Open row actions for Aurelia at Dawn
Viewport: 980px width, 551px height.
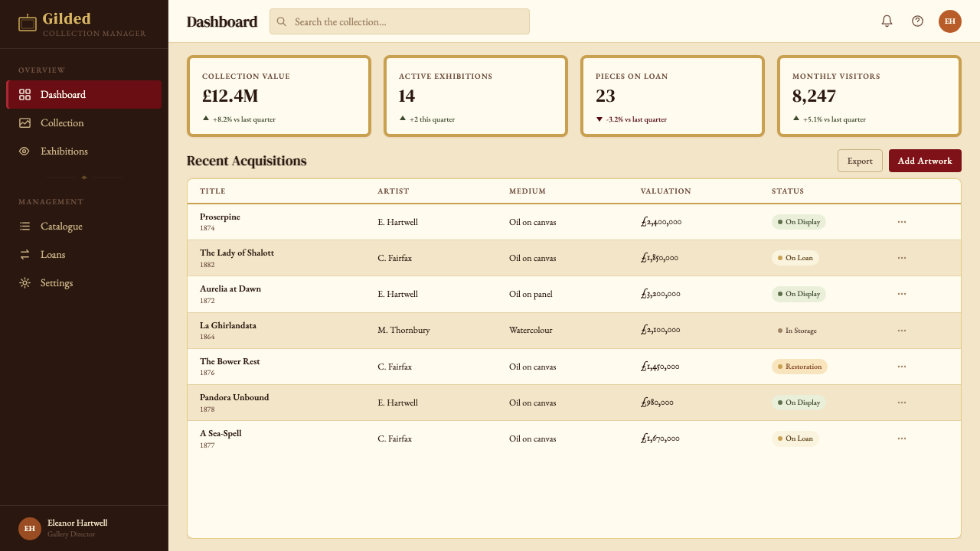pos(902,294)
